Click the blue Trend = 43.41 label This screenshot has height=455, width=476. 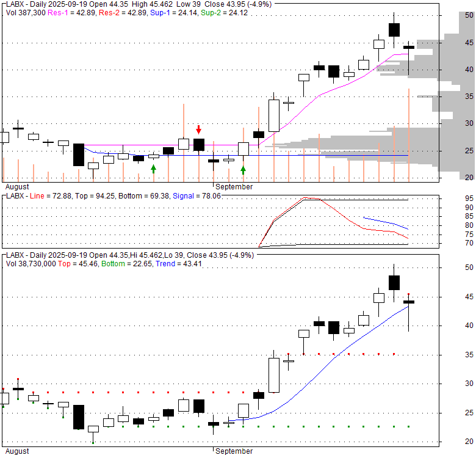coord(178,264)
